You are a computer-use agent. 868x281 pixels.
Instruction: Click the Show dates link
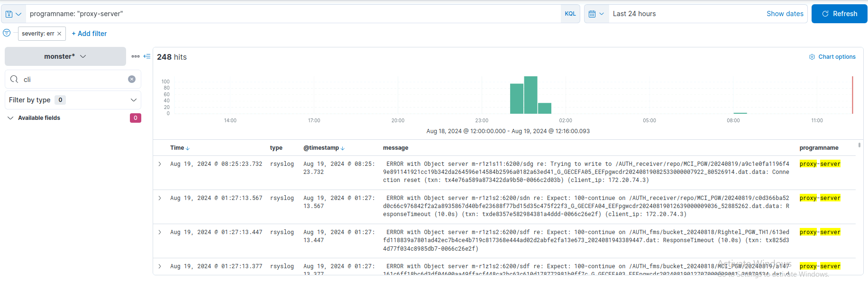[785, 14]
